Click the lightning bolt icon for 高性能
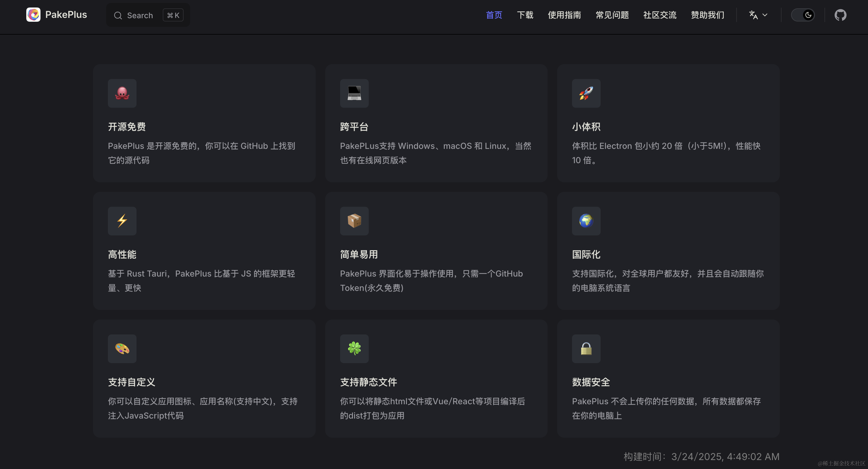Viewport: 868px width, 469px height. click(x=122, y=221)
